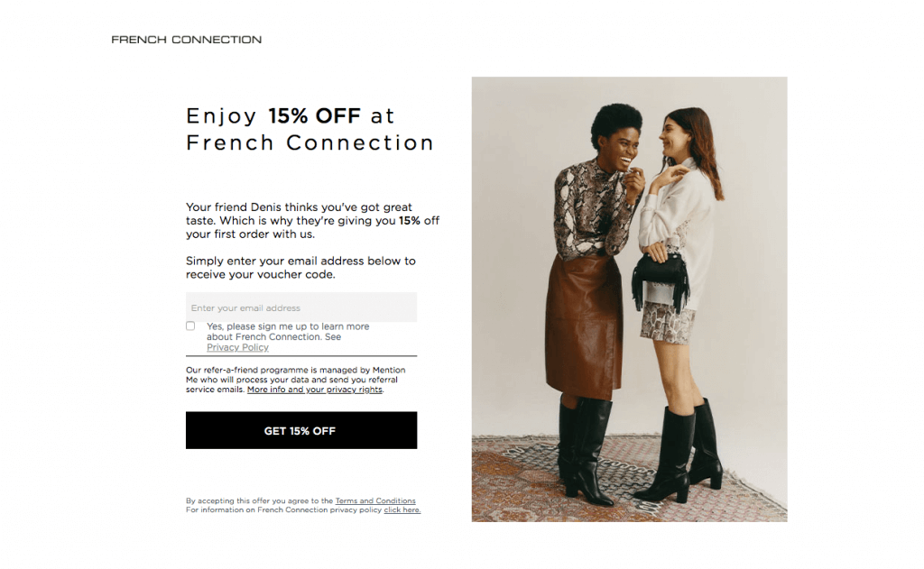924x569 pixels.
Task: Follow the privacy policy 'click here' link
Action: coord(402,510)
